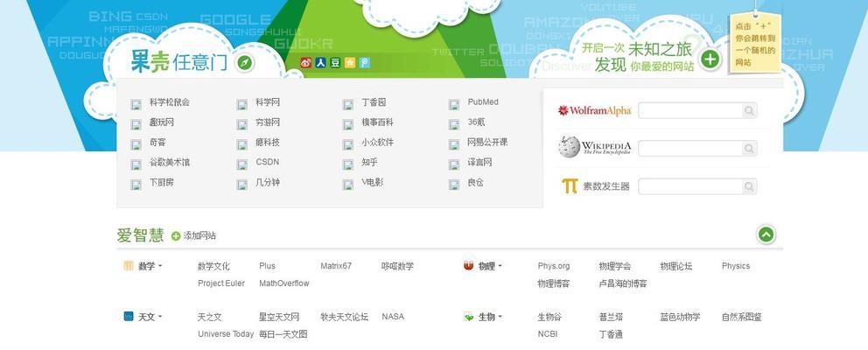Share to Tencent Weibo icon

pyautogui.click(x=364, y=63)
